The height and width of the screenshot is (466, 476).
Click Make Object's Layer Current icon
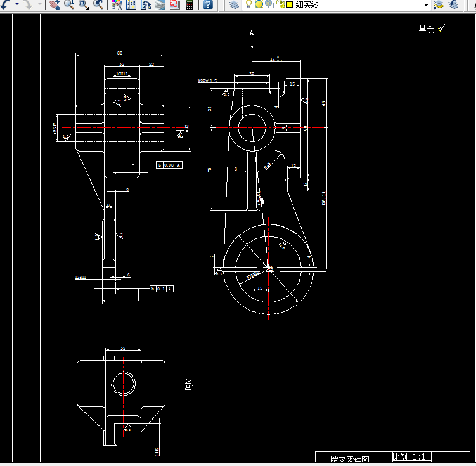pyautogui.click(x=439, y=4)
